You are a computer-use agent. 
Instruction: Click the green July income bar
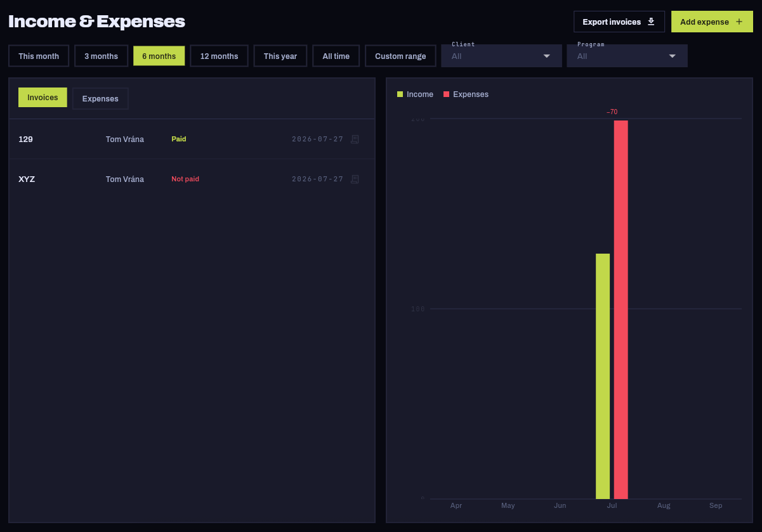pyautogui.click(x=603, y=376)
